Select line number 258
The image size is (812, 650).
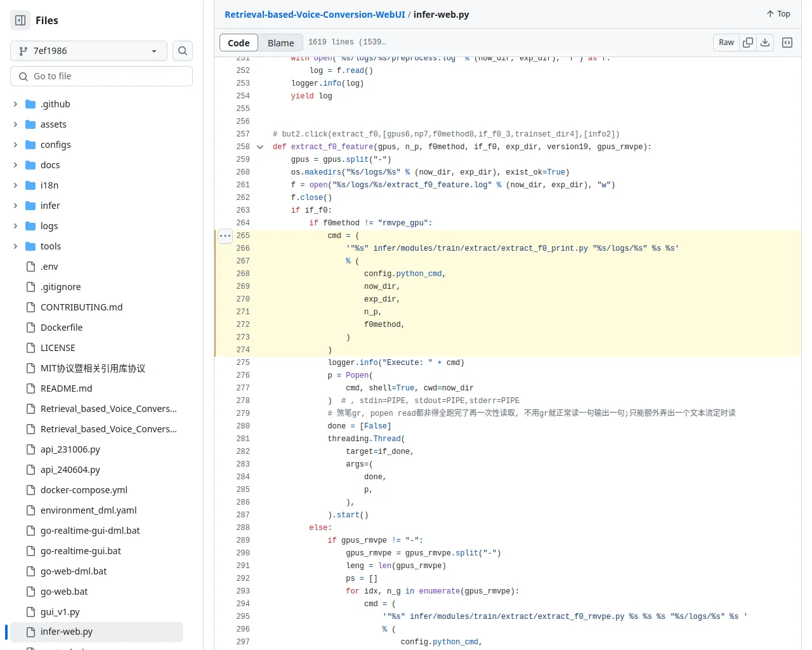point(243,147)
